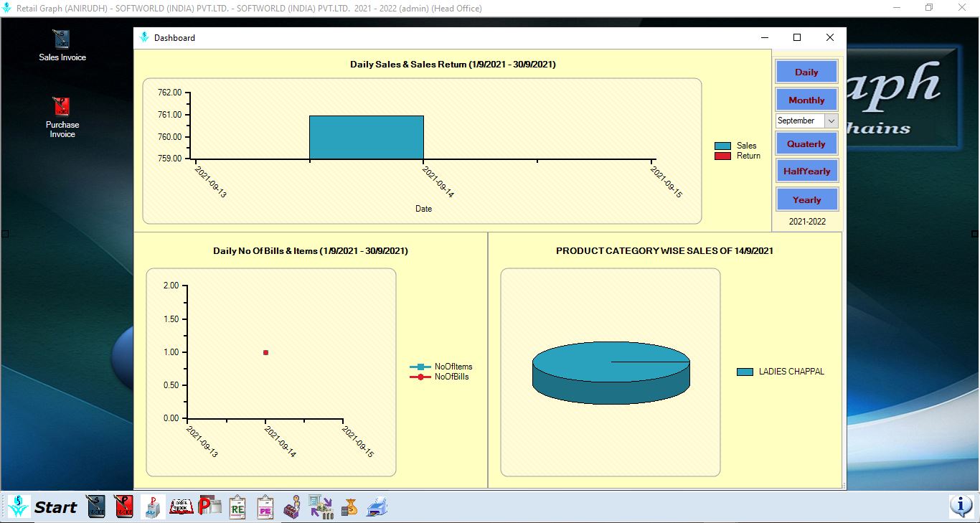The image size is (980, 523).
Task: Select the HalfYearly view button
Action: (x=806, y=171)
